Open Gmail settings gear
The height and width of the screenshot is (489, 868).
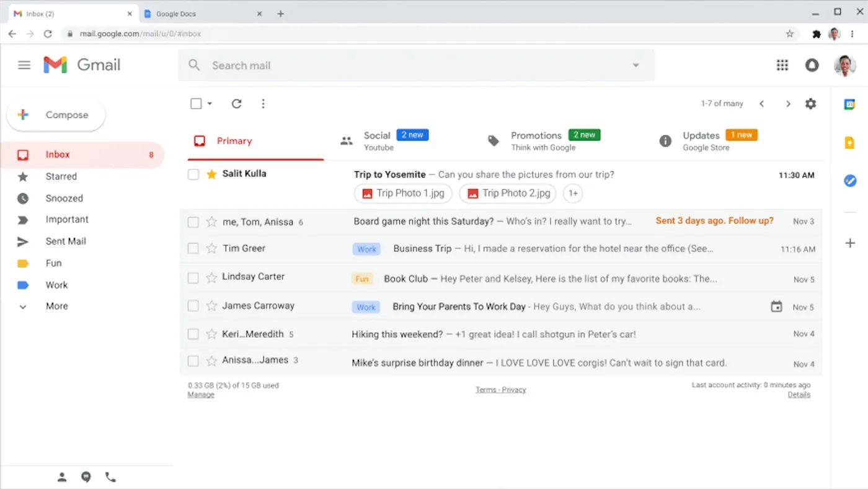(x=810, y=104)
